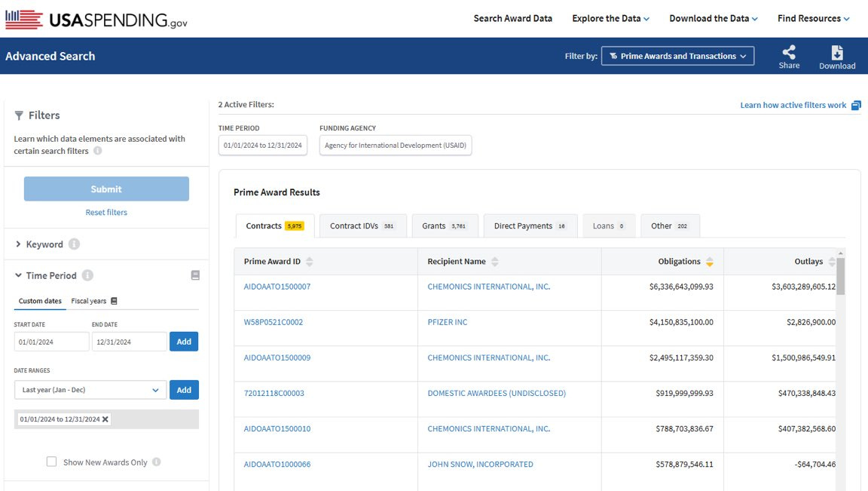Image resolution: width=868 pixels, height=491 pixels.
Task: Open the Explore the Data menu
Action: [x=610, y=18]
